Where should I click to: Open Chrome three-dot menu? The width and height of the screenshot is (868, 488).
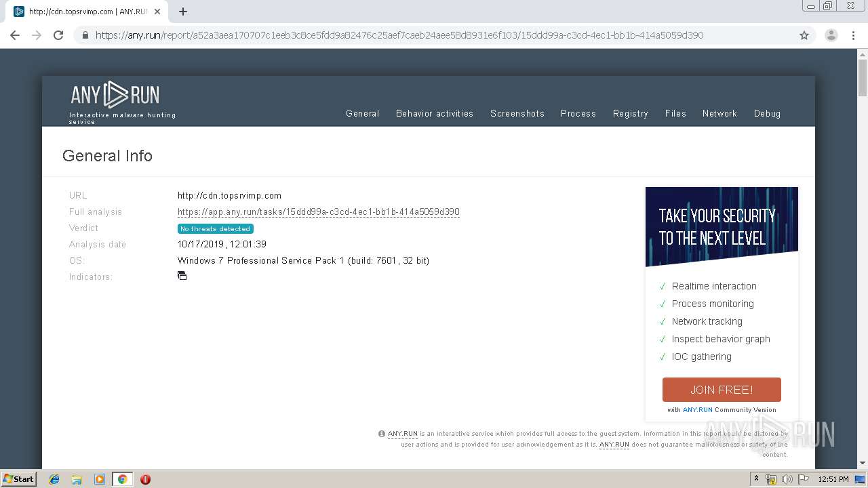853,35
